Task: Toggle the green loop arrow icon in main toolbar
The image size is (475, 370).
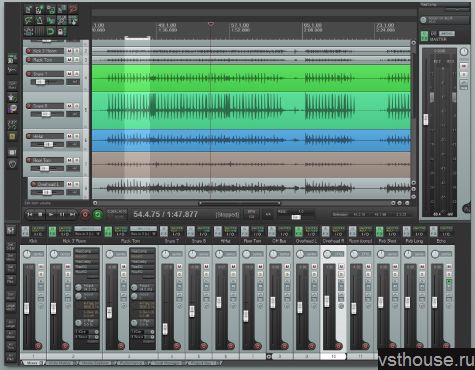Action: click(50, 32)
